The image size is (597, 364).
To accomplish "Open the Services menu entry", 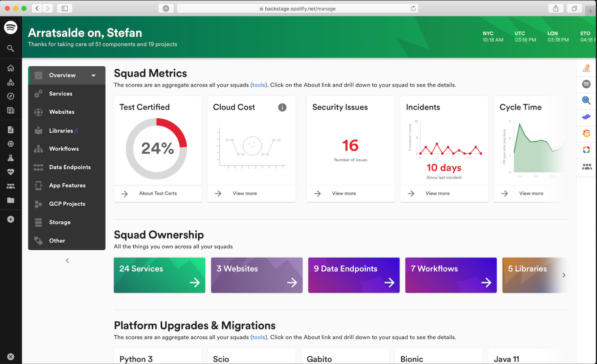I will coord(61,93).
